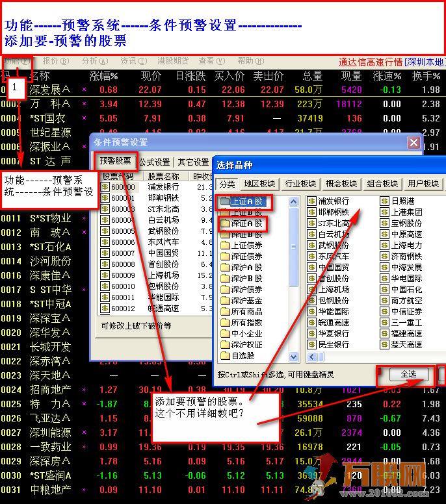Click up arrow of category list scrollbar
The image size is (446, 504).
point(293,201)
